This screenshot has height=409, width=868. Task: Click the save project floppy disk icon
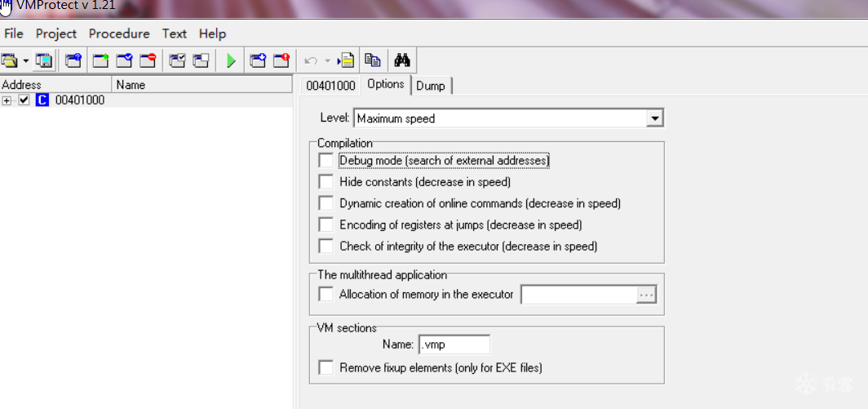44,60
